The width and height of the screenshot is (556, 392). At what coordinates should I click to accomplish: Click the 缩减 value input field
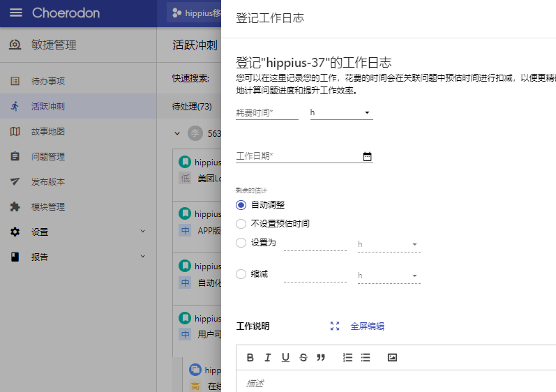click(315, 276)
